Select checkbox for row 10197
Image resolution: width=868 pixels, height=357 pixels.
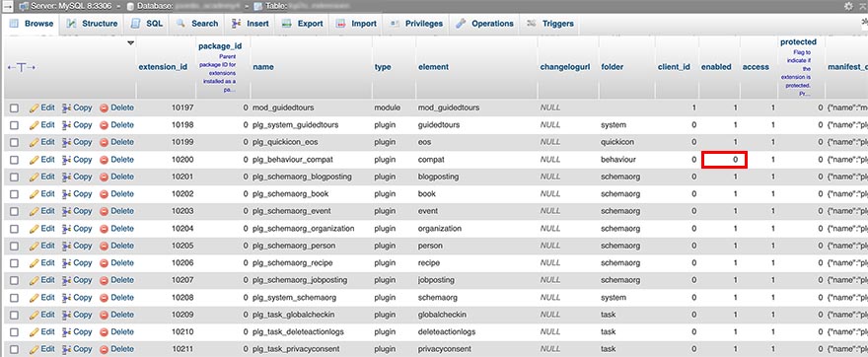pyautogui.click(x=15, y=107)
